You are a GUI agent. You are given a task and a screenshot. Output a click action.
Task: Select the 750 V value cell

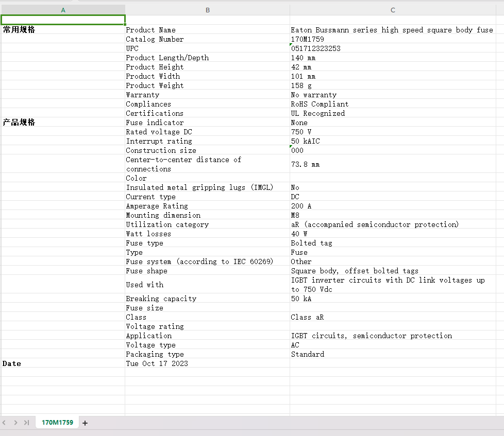coord(393,132)
